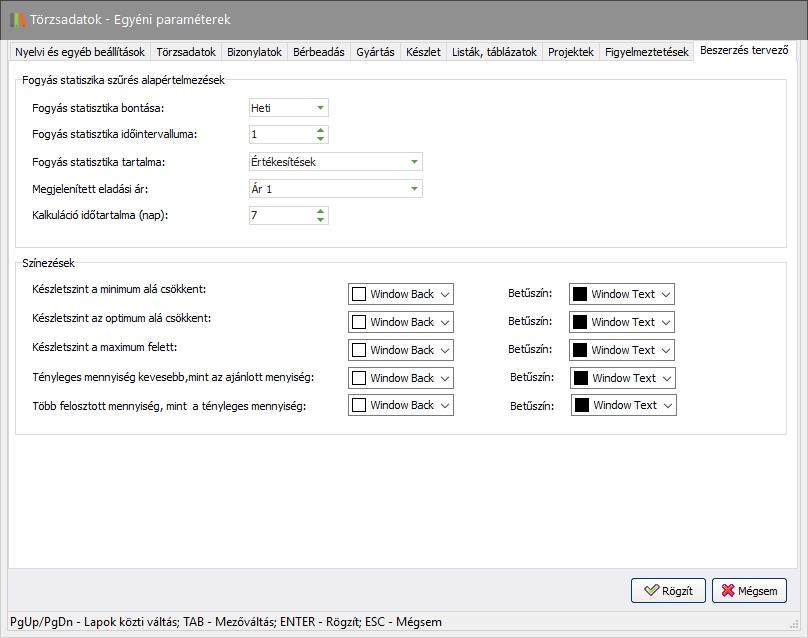Switch to the Törzsadatok tab
Viewport: 808px width, 638px height.
186,52
